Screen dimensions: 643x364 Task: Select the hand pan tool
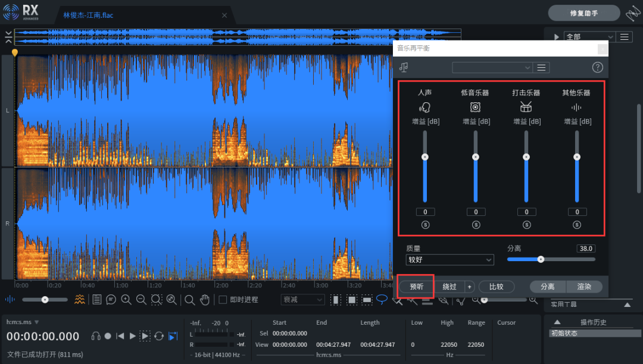click(205, 299)
